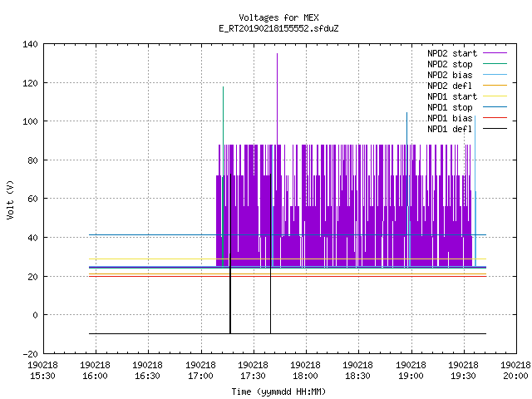Click the 17:00 time tick label
Viewport: 532px width, 399px height.
(x=200, y=376)
